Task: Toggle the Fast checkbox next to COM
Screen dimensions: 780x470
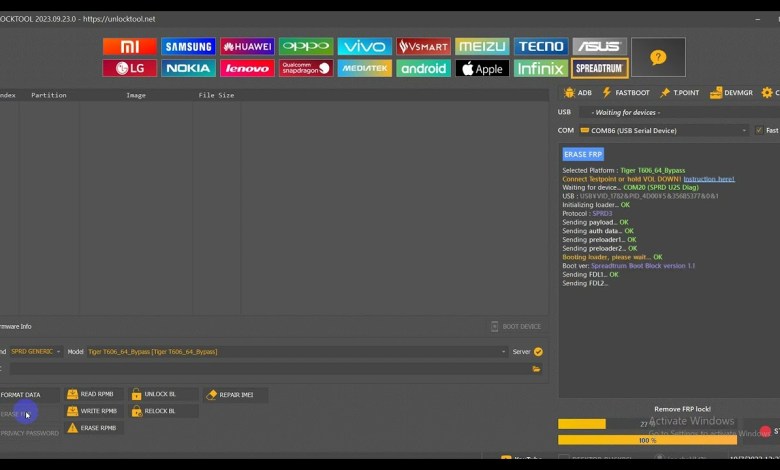Action: pos(759,130)
